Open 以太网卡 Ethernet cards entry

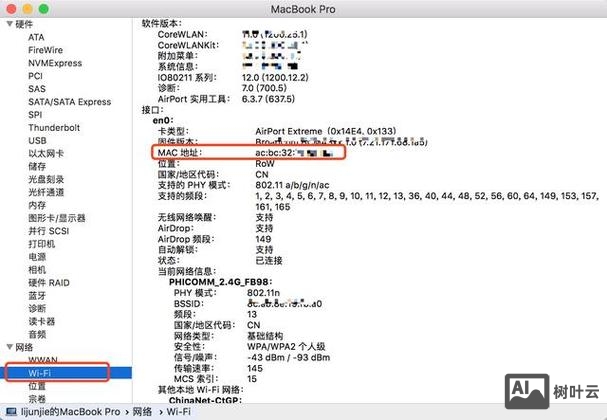click(x=46, y=153)
